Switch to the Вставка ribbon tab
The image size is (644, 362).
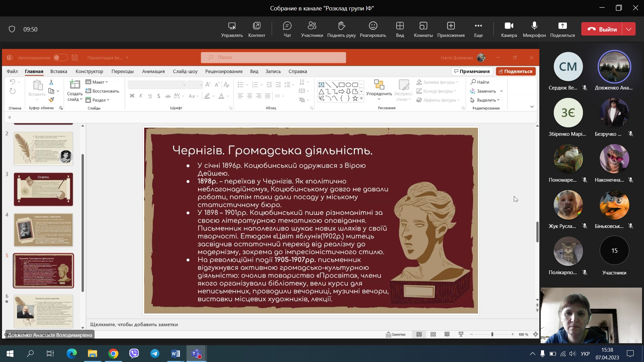tap(59, 71)
